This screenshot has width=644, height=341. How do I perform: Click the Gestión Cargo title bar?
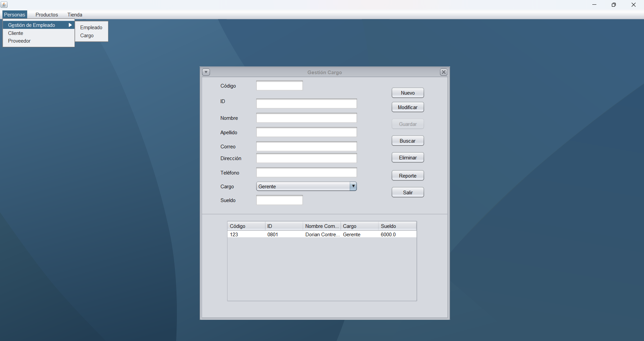click(325, 72)
